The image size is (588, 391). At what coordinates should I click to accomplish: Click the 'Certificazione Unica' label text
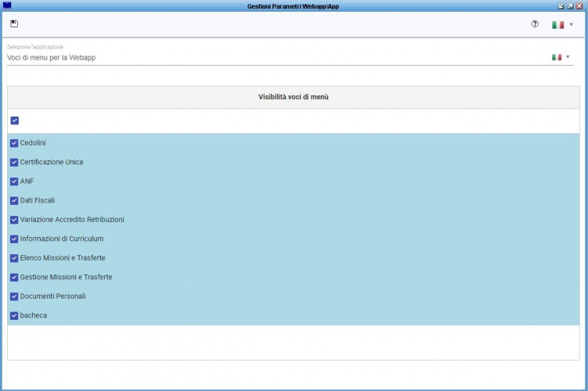pos(52,162)
